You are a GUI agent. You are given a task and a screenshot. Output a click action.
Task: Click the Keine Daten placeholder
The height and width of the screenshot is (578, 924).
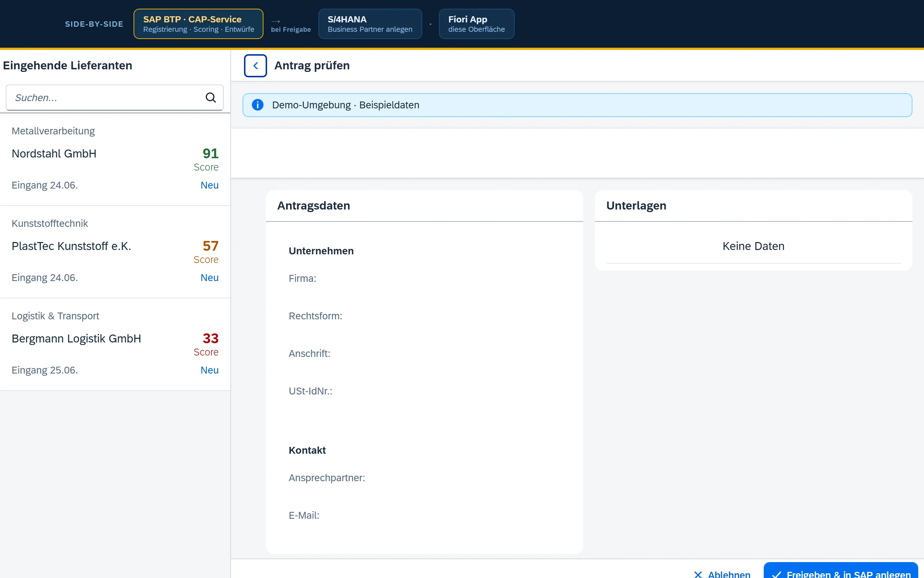(x=753, y=246)
